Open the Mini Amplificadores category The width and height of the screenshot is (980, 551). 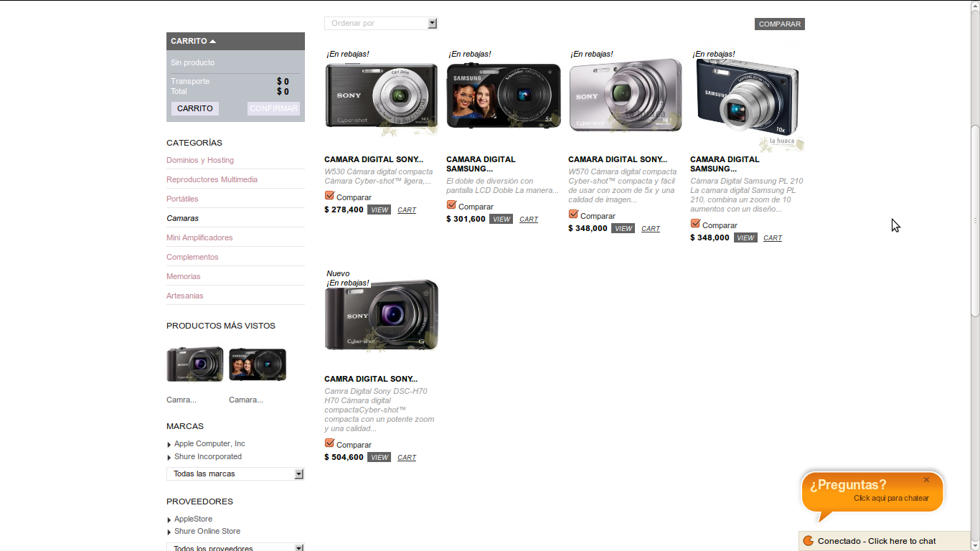click(x=199, y=237)
